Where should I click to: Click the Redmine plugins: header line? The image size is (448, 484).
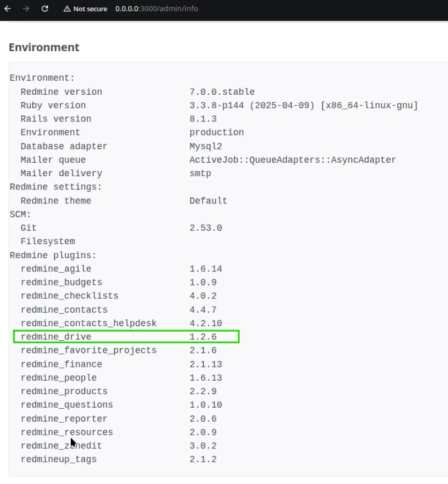[53, 255]
